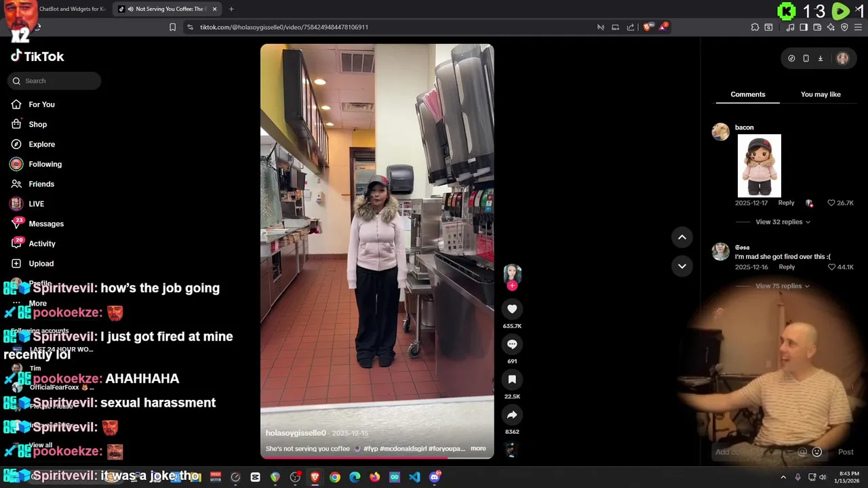Image resolution: width=868 pixels, height=488 pixels.
Task: Open the plush doll sticker image in comment
Action: click(759, 165)
